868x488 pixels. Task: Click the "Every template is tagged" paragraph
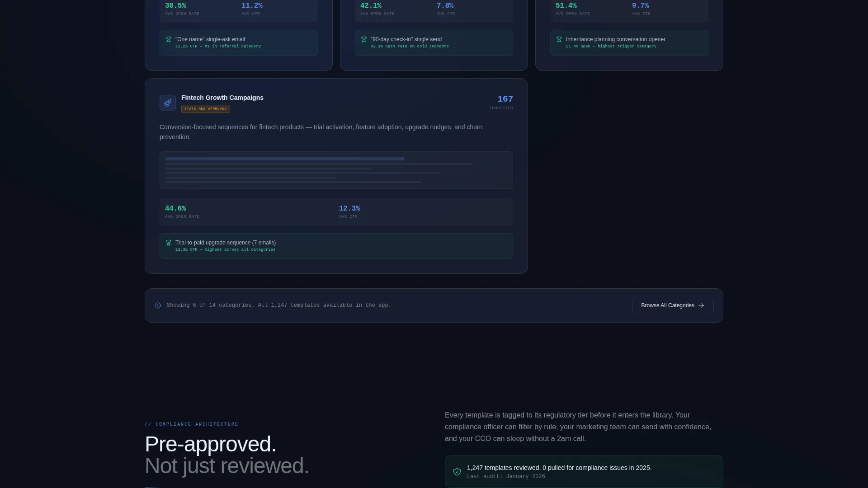578,427
